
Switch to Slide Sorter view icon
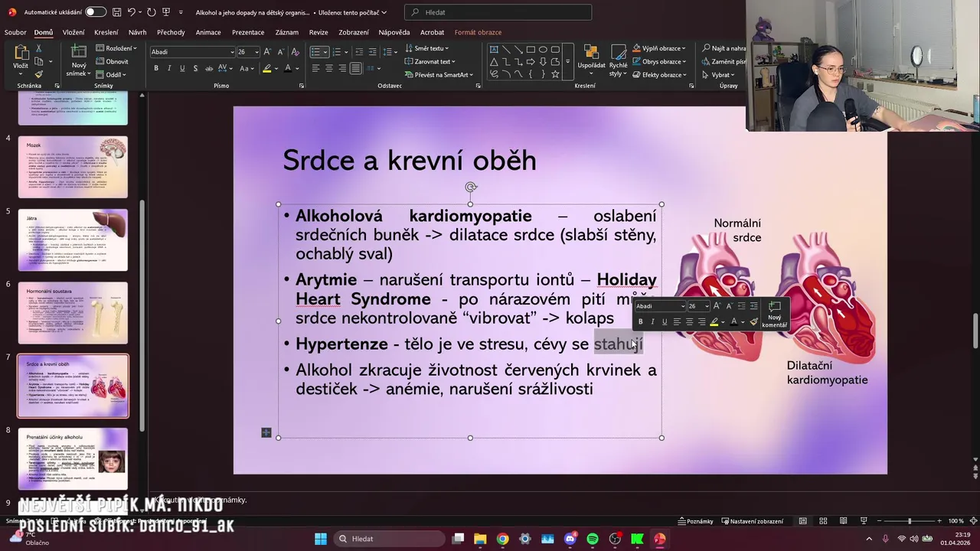pyautogui.click(x=823, y=521)
